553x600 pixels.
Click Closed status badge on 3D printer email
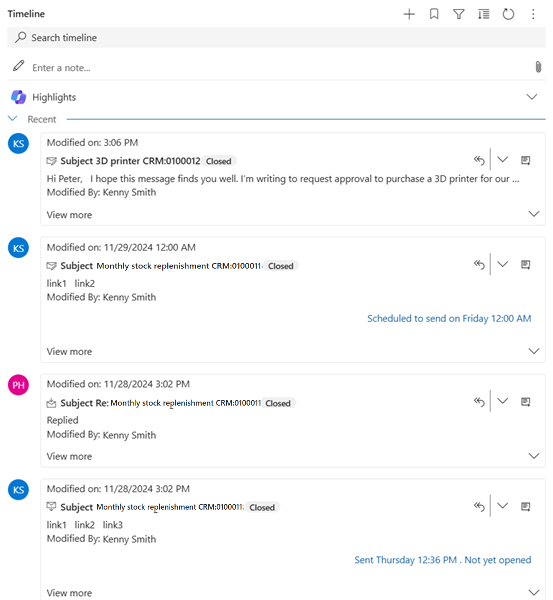coord(219,161)
